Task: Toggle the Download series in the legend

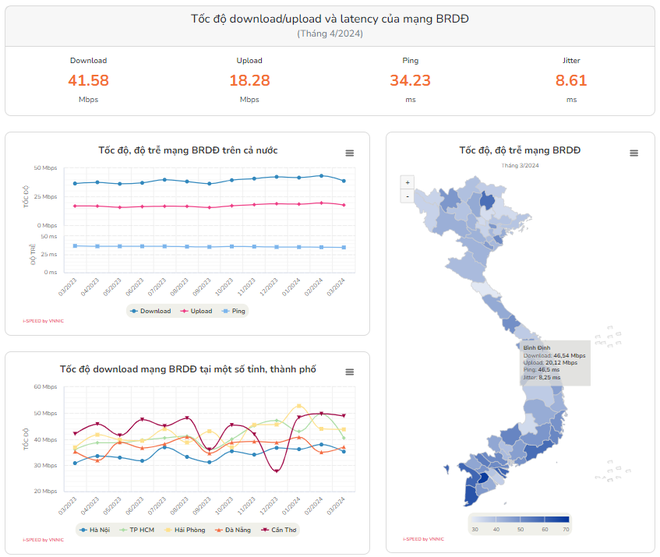Action: pos(151,311)
